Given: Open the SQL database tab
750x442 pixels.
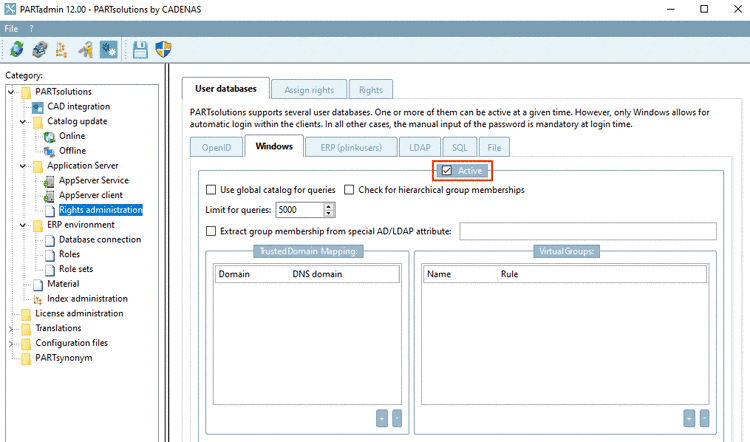Looking at the screenshot, I should point(460,147).
